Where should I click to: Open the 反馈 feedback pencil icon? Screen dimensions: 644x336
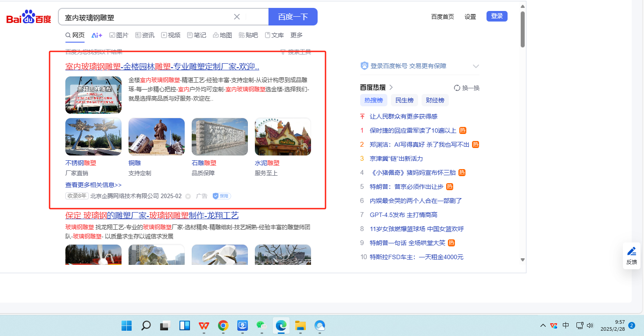631,252
